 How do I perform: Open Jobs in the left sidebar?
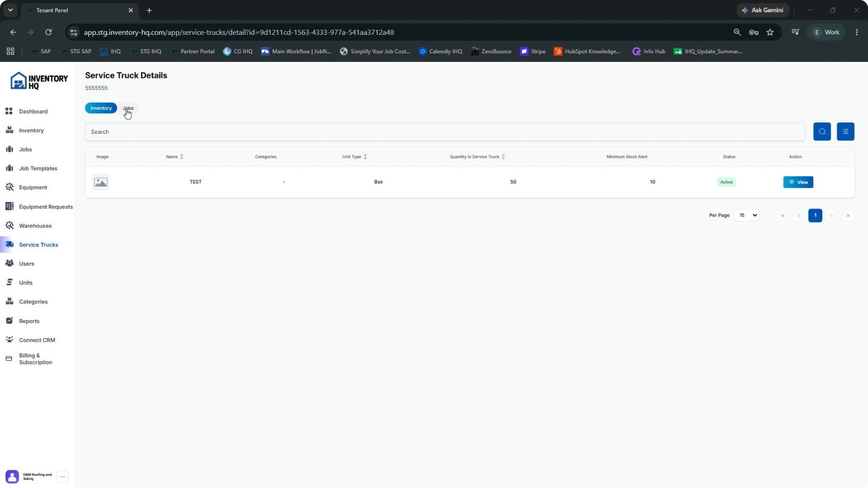(26, 149)
